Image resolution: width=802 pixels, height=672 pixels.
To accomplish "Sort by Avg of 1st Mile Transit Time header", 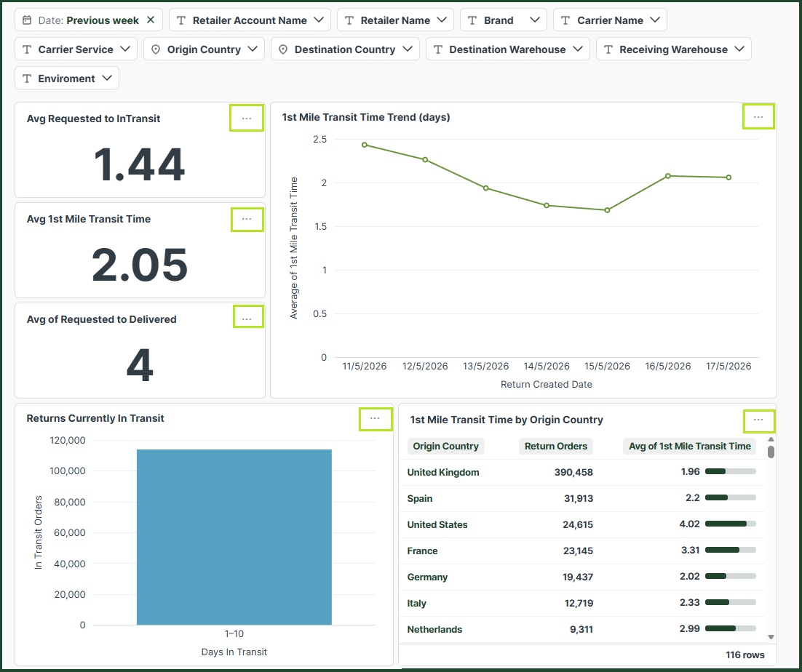I will [x=689, y=446].
